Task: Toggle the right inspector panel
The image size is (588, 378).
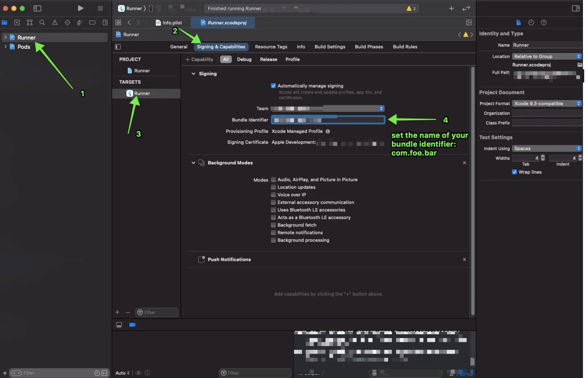Action: [576, 8]
